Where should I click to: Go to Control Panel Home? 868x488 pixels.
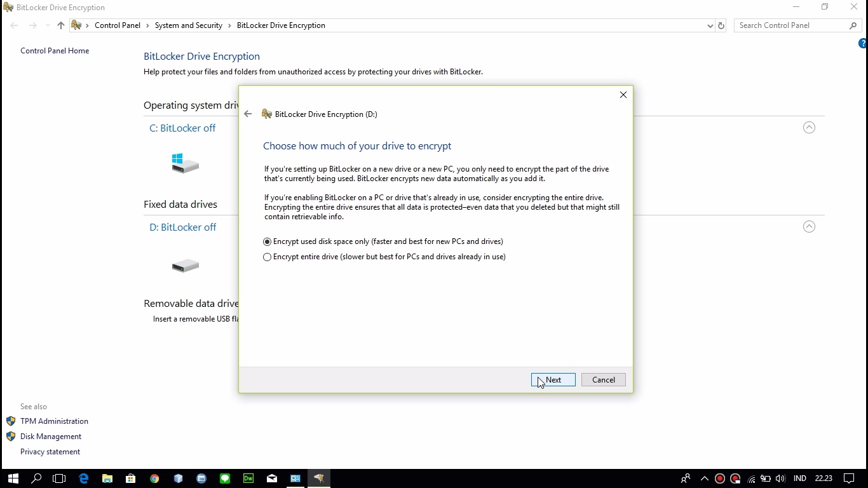[55, 51]
